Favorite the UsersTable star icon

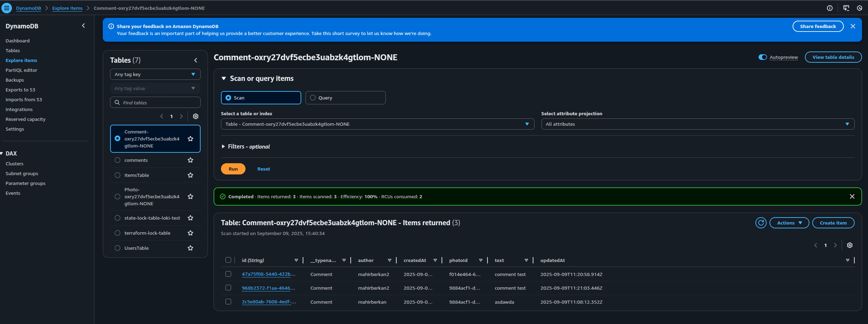[190, 248]
